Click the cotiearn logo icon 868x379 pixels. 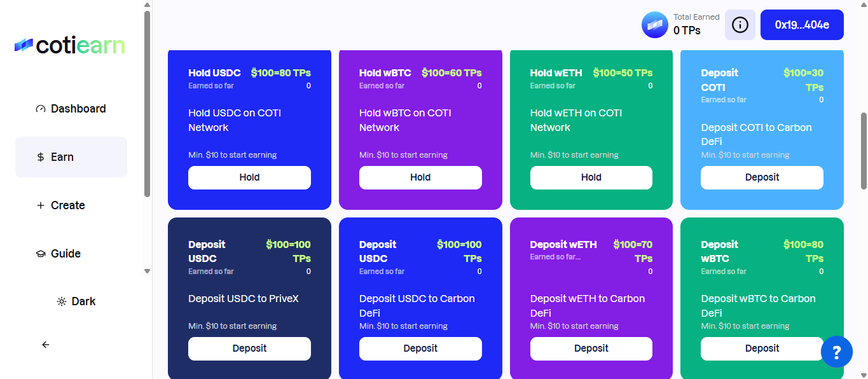click(24, 45)
